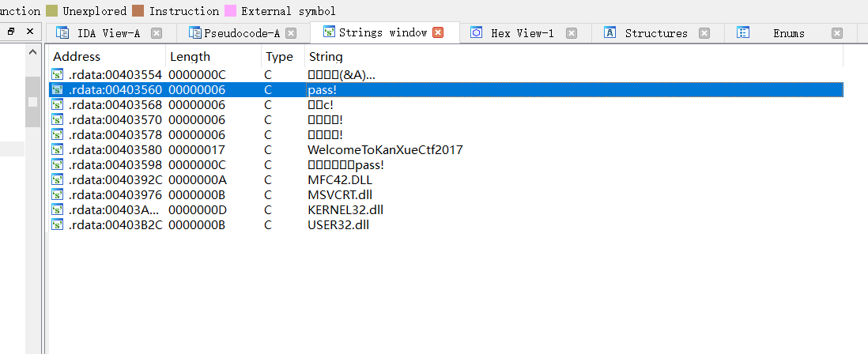Open the Enums tab

click(789, 33)
